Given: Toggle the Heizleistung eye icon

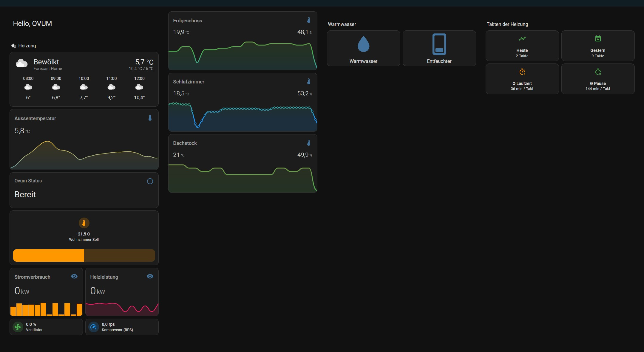Looking at the screenshot, I should tap(150, 276).
